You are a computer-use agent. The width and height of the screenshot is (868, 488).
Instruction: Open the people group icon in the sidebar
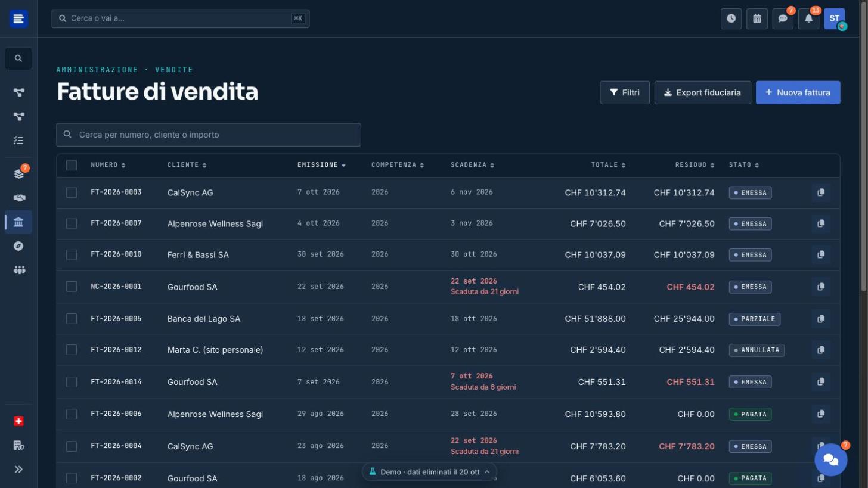[18, 270]
